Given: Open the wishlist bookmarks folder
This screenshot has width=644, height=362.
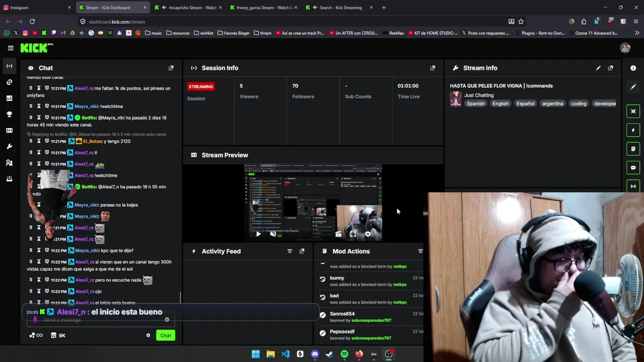Looking at the screenshot, I should pos(203,33).
